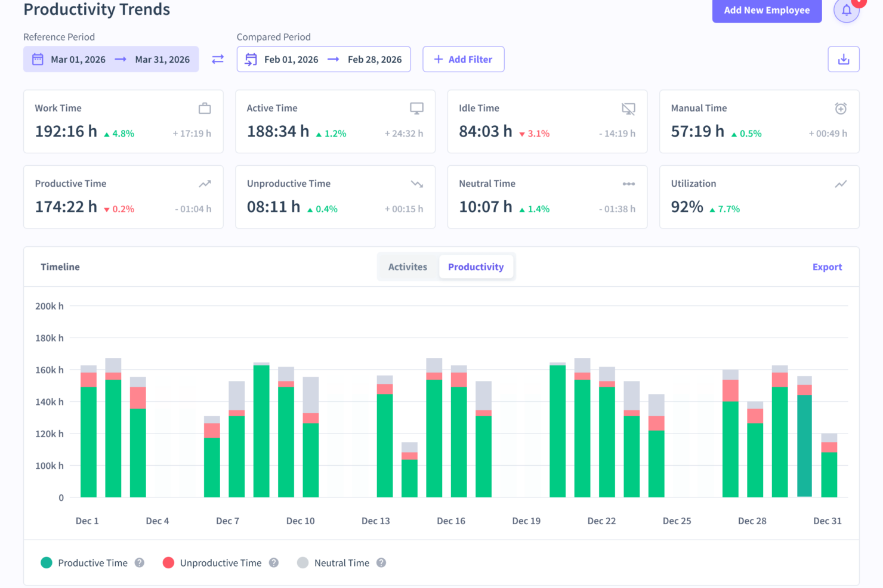Viewport: 883px width, 588px height.
Task: Click the briefcase icon on Work Time
Action: [205, 109]
